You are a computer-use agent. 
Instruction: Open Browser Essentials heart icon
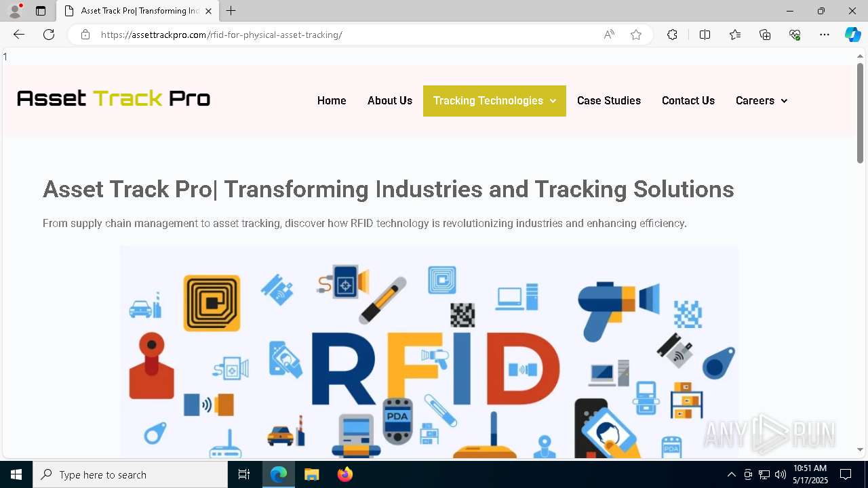(795, 35)
